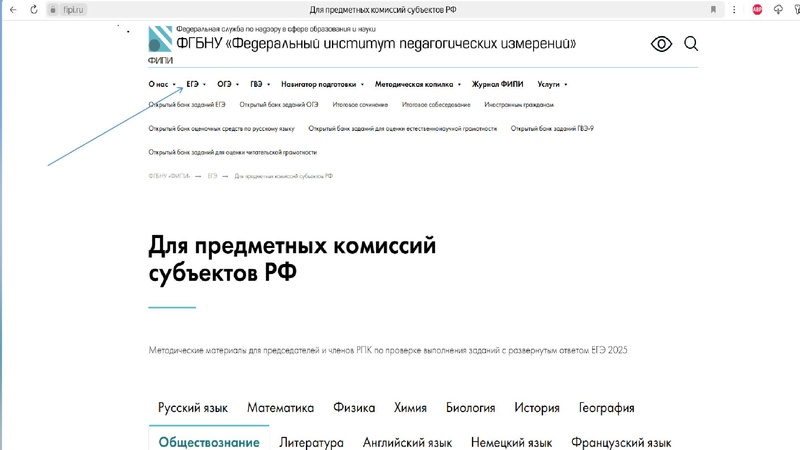Open the "Журнал ФИПИ" menu item
The height and width of the screenshot is (450, 800).
coord(497,84)
